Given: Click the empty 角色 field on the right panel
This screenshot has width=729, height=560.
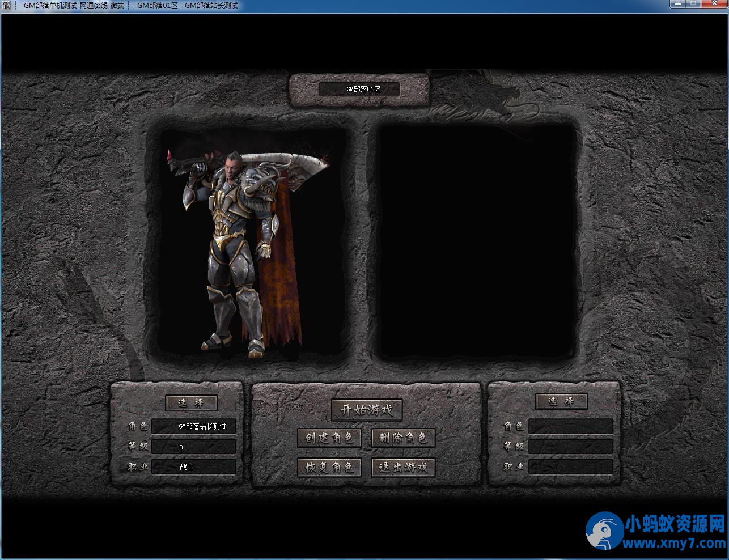Looking at the screenshot, I should point(570,426).
